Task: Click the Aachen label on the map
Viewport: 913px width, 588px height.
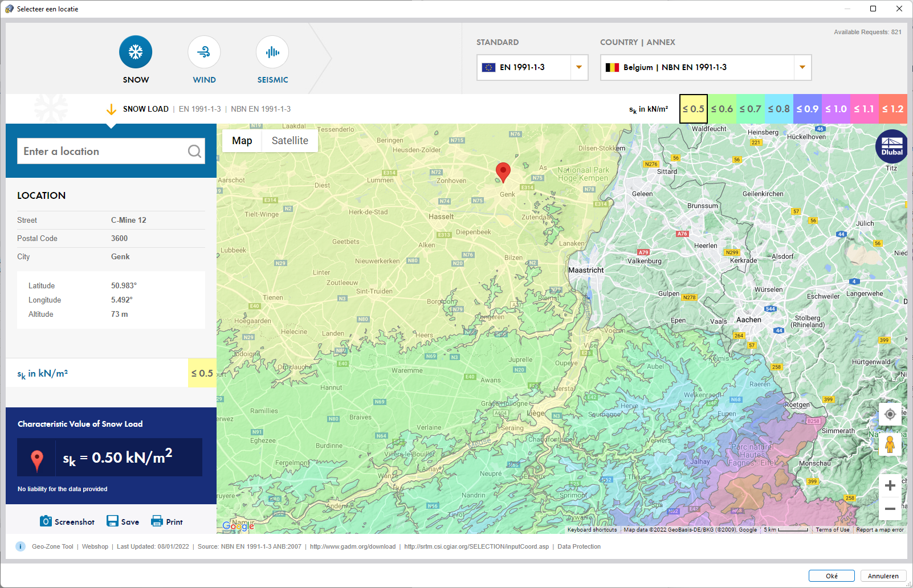Action: tap(749, 320)
